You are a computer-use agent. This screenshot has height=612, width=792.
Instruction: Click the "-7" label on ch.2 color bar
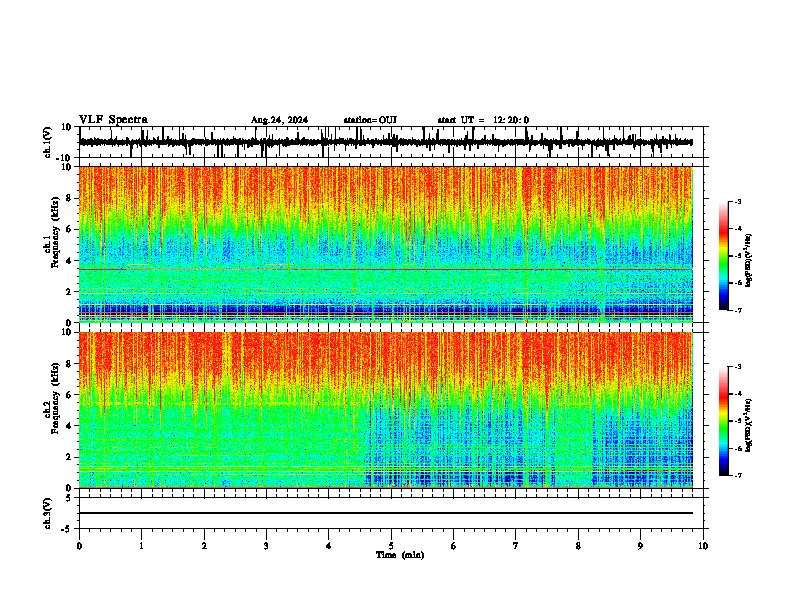(x=738, y=475)
